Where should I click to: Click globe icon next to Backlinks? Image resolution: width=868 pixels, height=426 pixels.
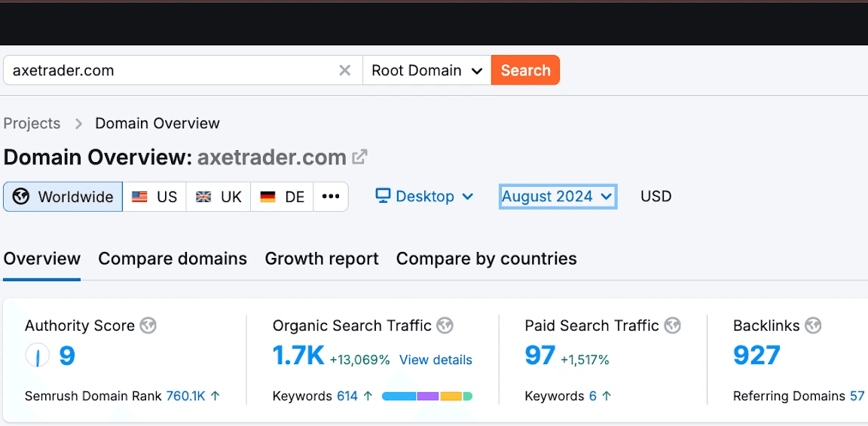813,326
